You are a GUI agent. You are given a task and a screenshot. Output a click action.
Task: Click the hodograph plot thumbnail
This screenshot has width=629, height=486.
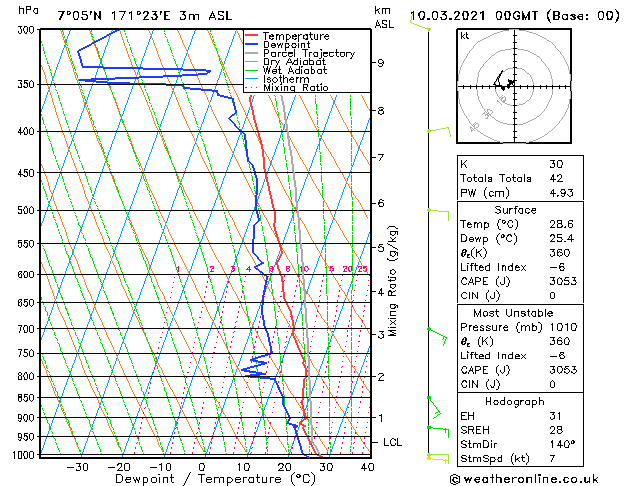click(514, 86)
